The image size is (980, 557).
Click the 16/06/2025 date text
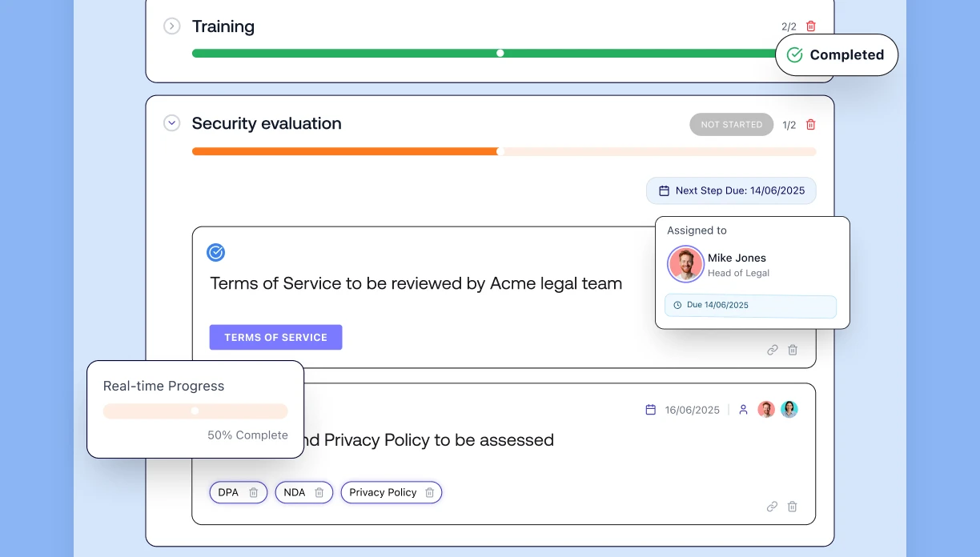click(693, 410)
